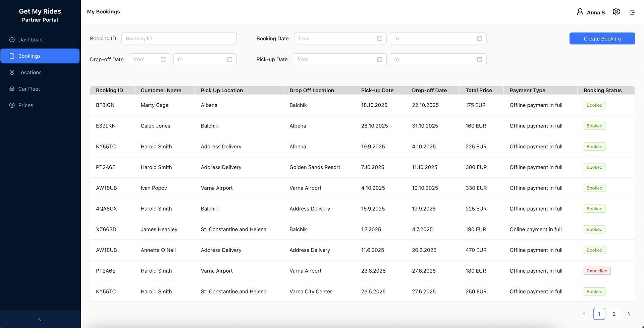Click the user profile icon
Viewport: 644px width, 328px height.
tap(580, 12)
